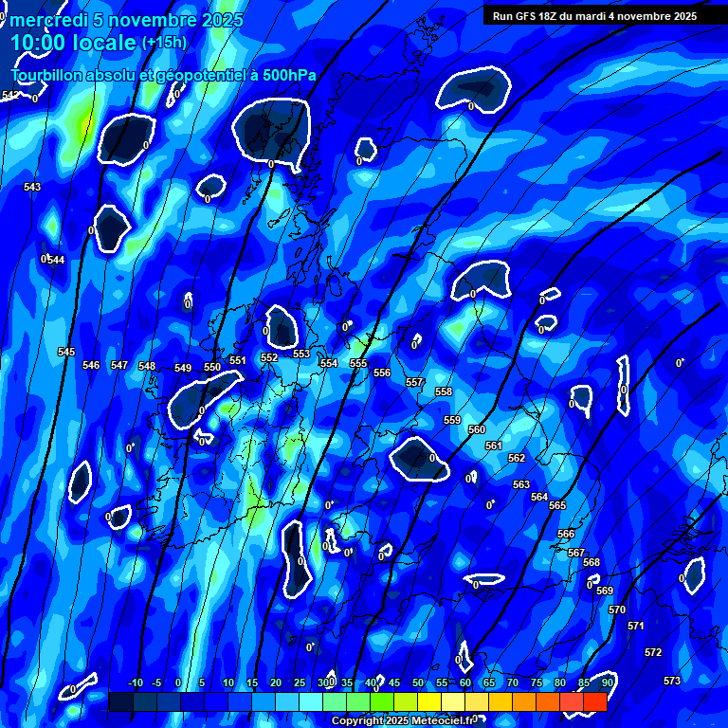Screen dimensions: 728x728
Task: Pick the darkest navy swatch below -10
Action: coord(120,701)
